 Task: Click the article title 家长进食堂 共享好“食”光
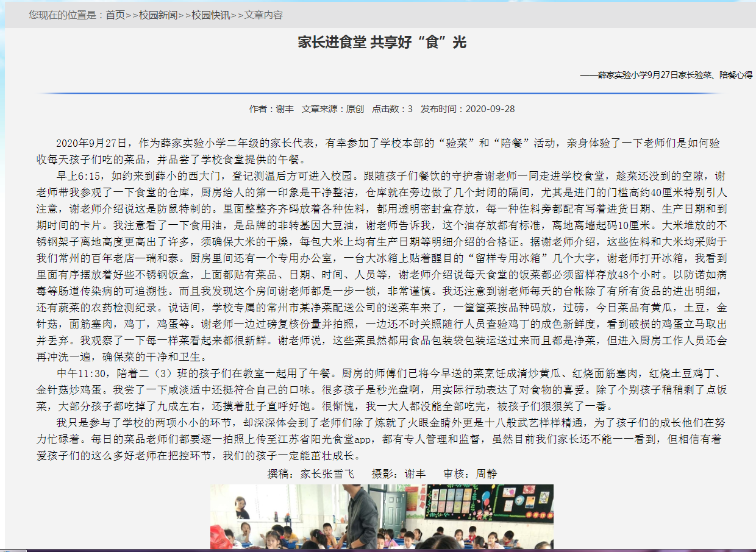tap(382, 42)
